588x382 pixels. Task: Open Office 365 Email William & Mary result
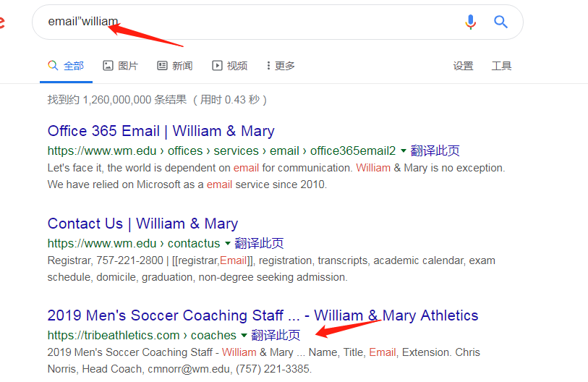click(161, 131)
